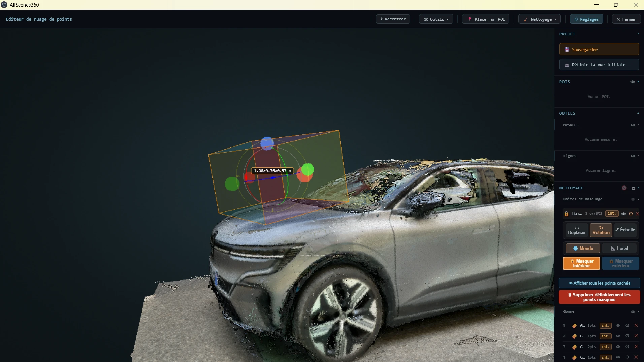Select the Déplacer transform mode

(x=577, y=230)
